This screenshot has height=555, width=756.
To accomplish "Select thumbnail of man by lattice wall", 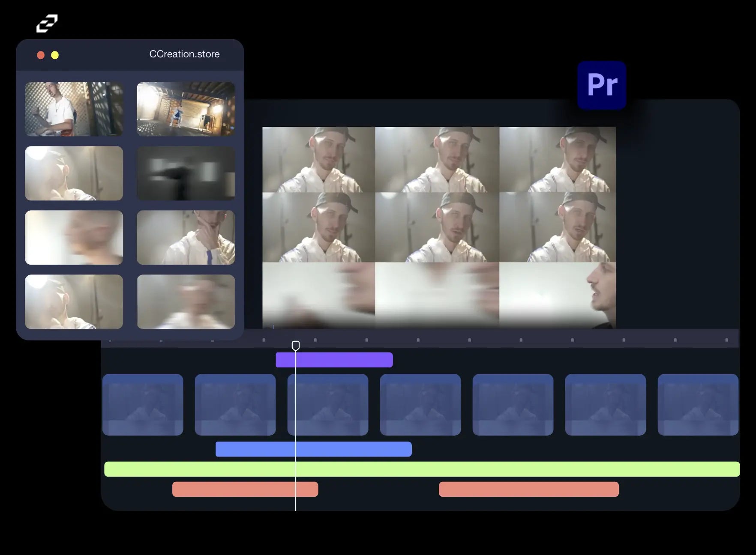I will click(x=74, y=109).
